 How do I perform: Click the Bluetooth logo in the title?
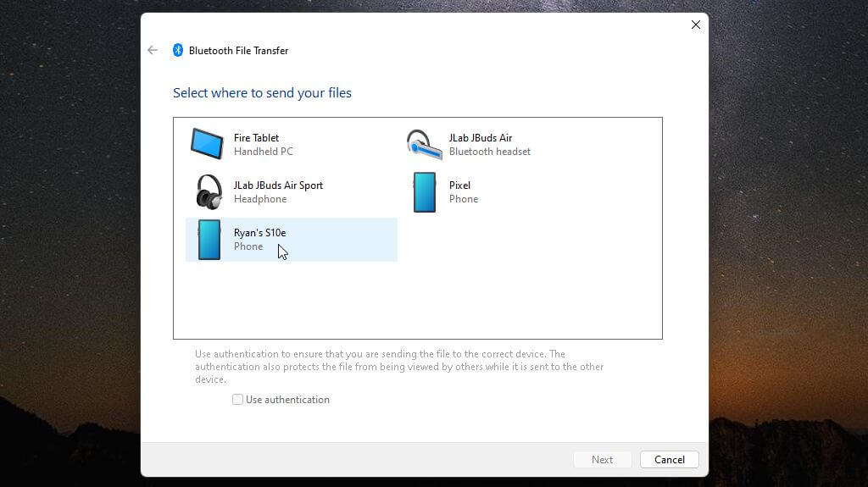tap(178, 50)
